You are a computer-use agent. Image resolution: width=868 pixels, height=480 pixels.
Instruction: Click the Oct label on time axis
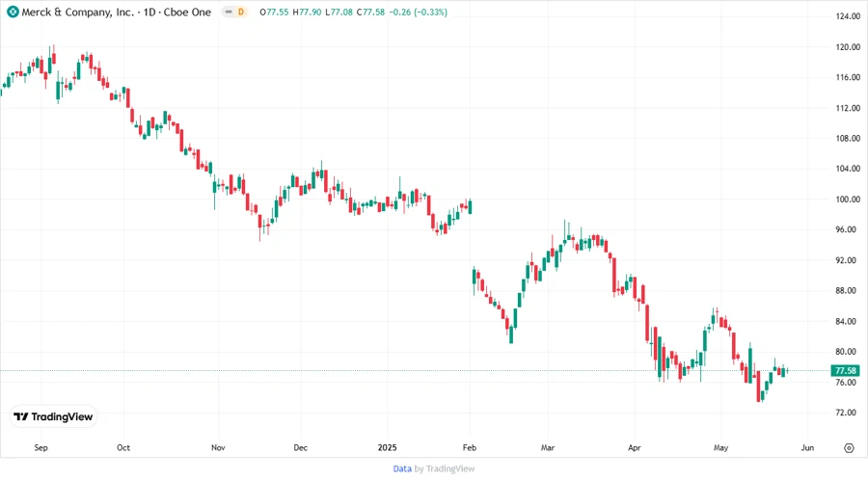[x=123, y=448]
